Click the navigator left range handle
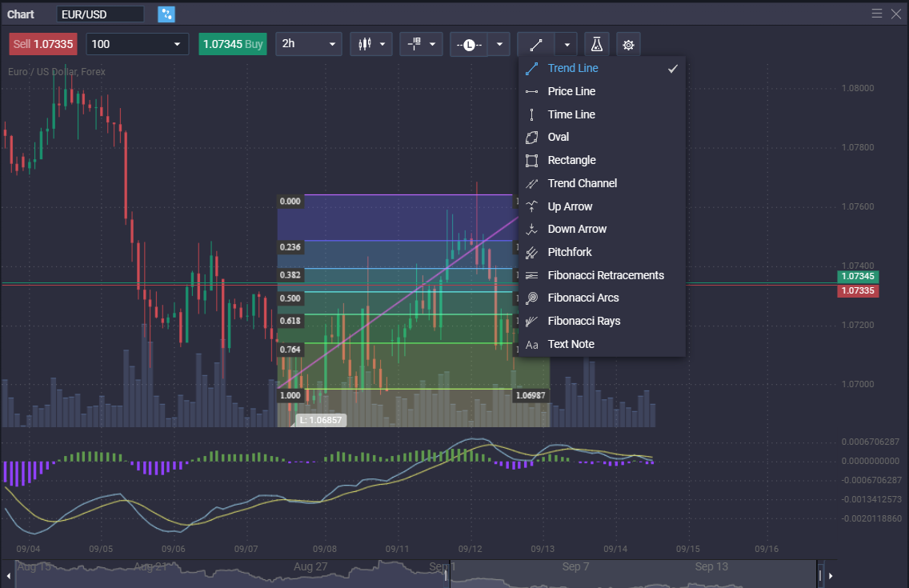This screenshot has height=588, width=909. coord(446,574)
